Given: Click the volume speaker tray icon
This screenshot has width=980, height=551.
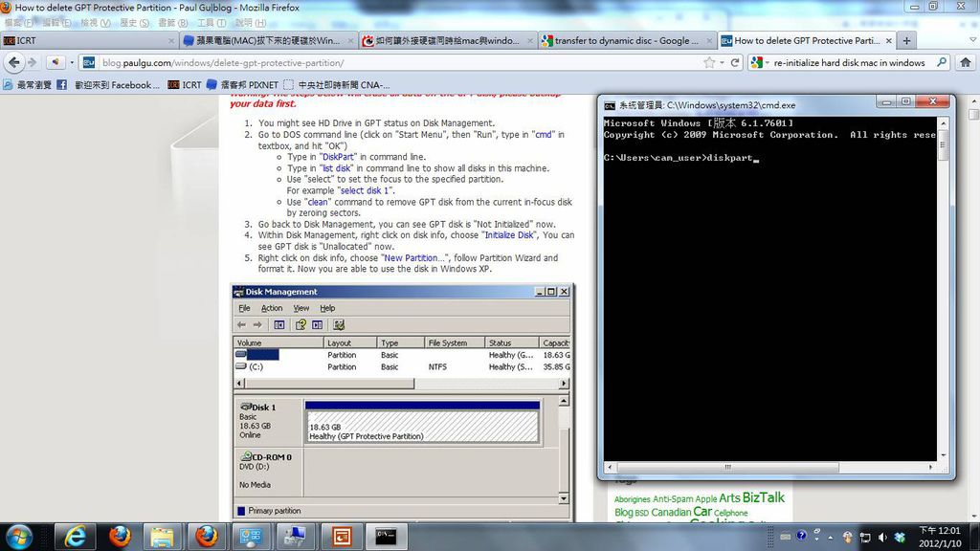Looking at the screenshot, I should [882, 538].
